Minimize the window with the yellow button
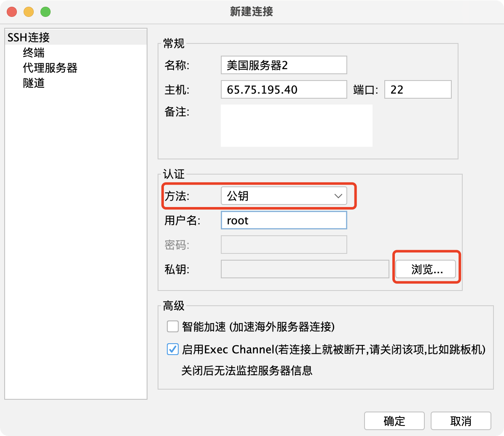This screenshot has height=436, width=504. click(x=29, y=12)
